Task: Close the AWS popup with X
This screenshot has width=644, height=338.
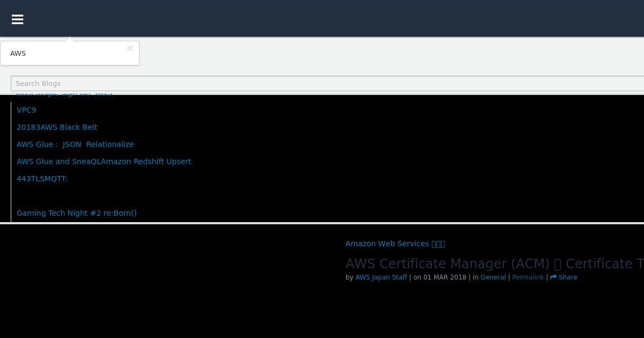Action: 130,48
